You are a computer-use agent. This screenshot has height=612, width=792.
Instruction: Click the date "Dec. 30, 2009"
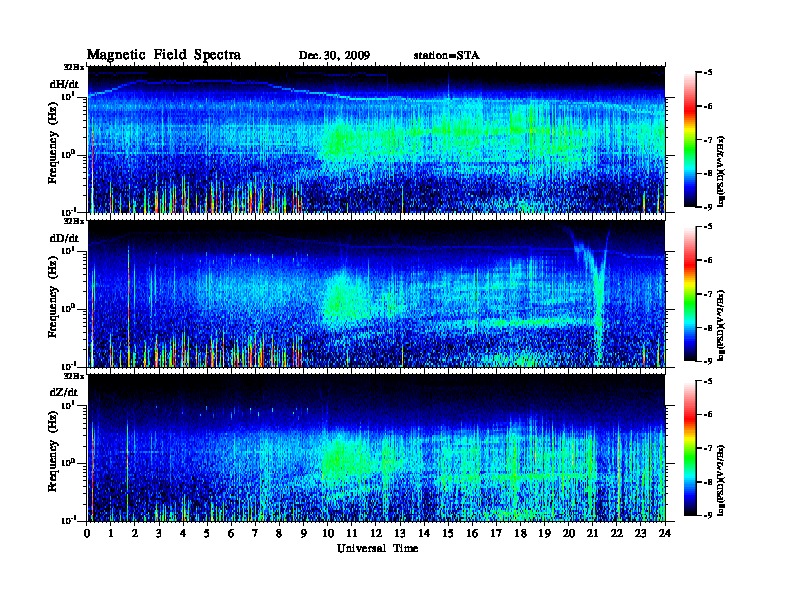pos(334,55)
